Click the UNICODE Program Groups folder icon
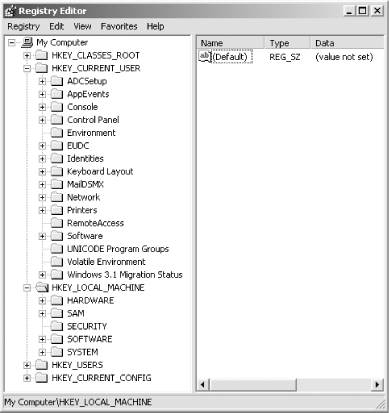The image size is (389, 413). click(x=57, y=249)
